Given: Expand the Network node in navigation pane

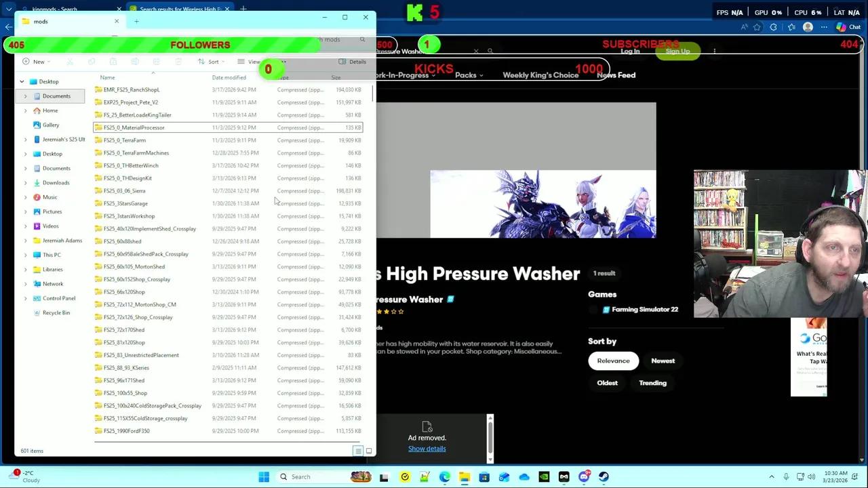Looking at the screenshot, I should [26, 284].
